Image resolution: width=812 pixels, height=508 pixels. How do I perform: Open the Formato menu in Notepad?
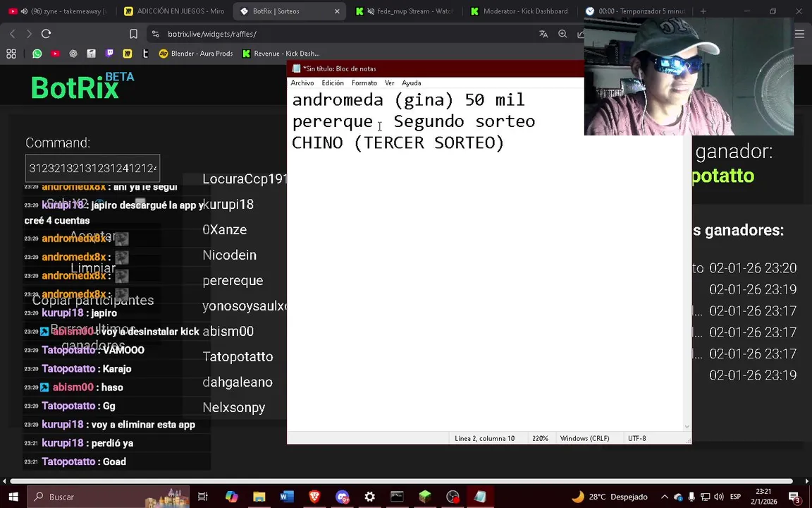coord(364,83)
